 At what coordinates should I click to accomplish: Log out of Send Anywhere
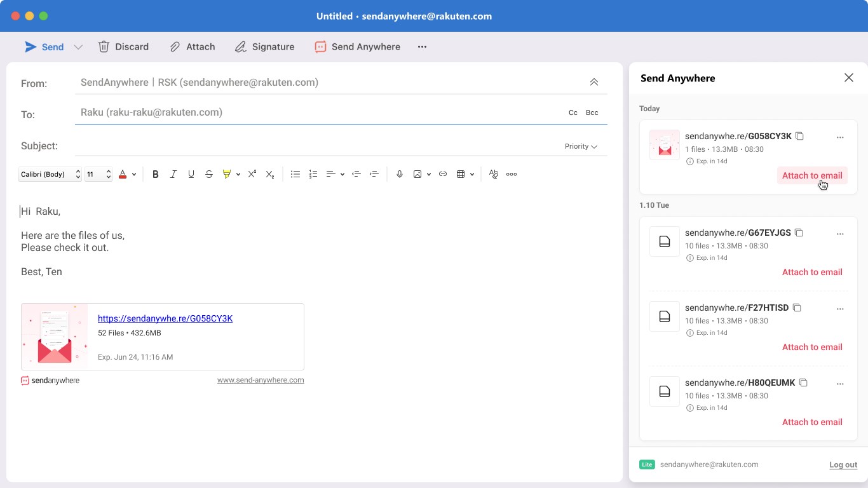[x=843, y=464]
